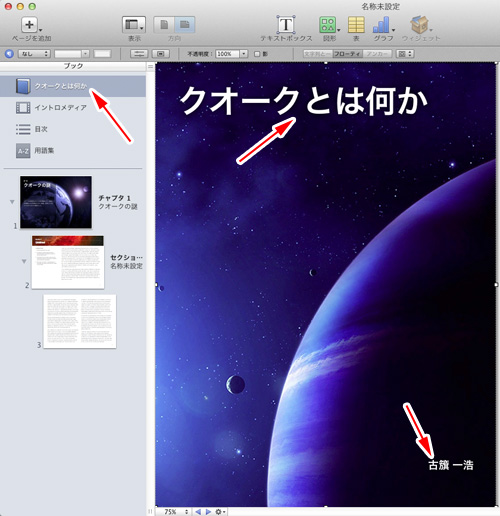Open Intro Media (イントロメディア) item

point(61,108)
